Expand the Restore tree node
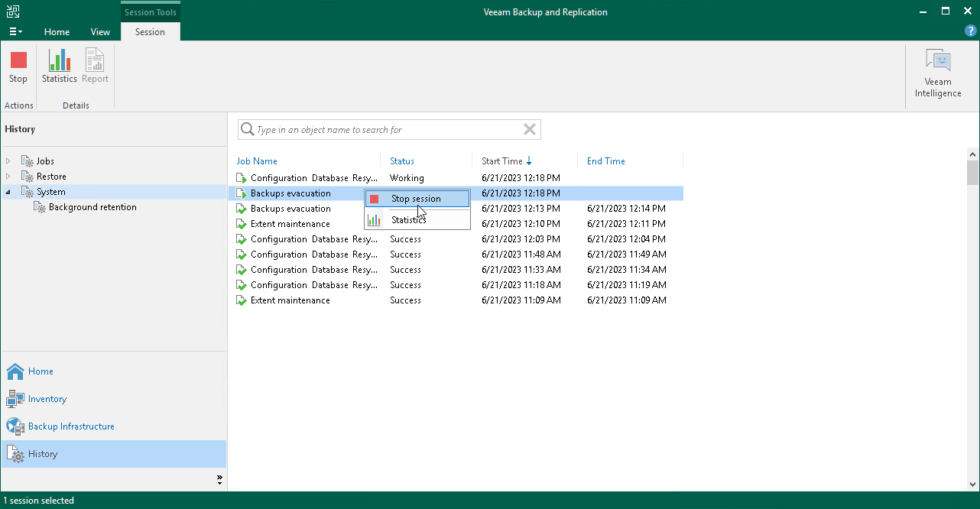Image resolution: width=980 pixels, height=509 pixels. (x=8, y=176)
